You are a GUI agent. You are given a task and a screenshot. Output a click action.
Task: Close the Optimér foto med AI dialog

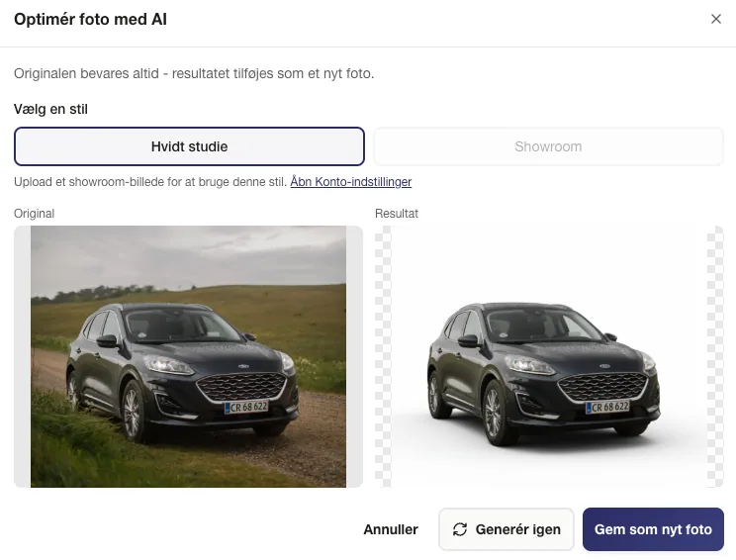coord(716,19)
